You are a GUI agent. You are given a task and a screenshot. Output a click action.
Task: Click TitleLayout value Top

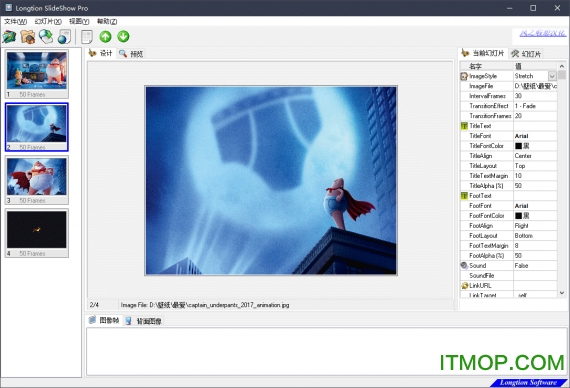(x=535, y=166)
